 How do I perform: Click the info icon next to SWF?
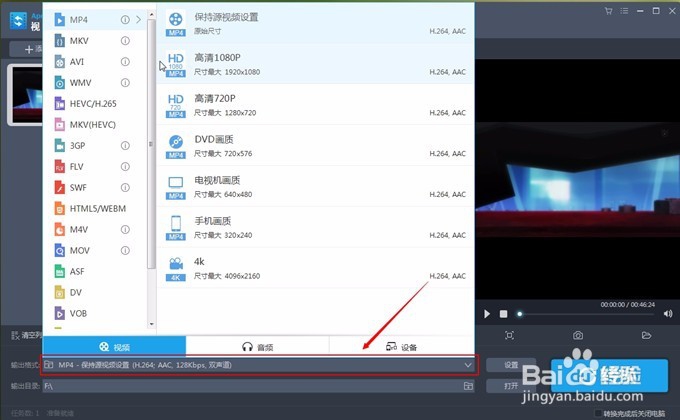click(x=125, y=187)
